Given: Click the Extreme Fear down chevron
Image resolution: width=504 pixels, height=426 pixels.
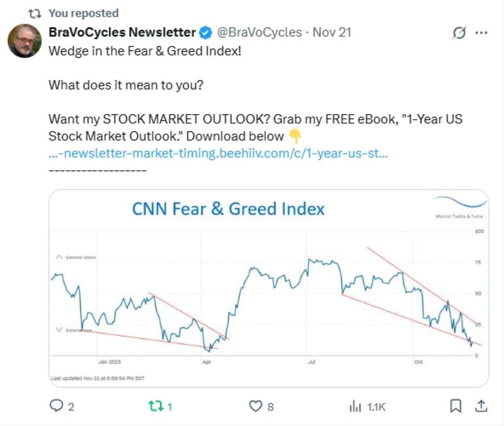Looking at the screenshot, I should (58, 329).
